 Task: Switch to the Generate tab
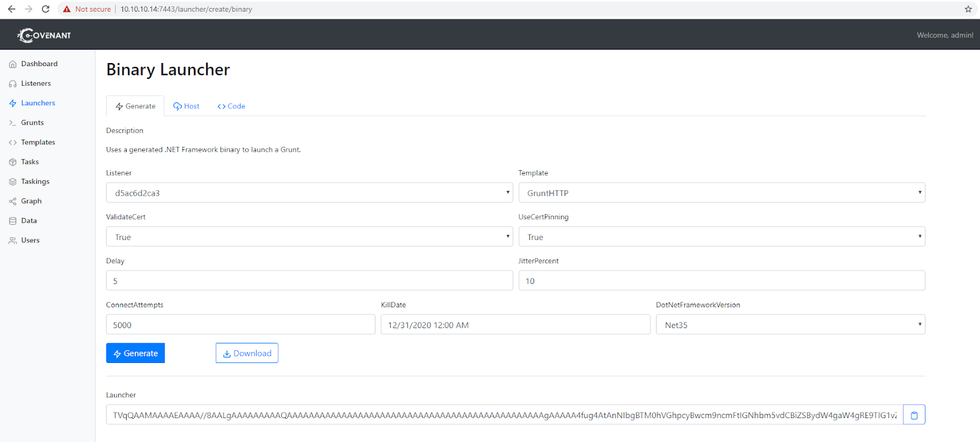tap(135, 106)
